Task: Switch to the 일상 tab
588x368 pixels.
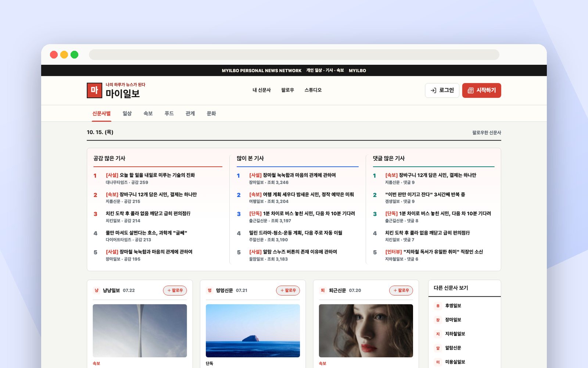Action: point(127,113)
